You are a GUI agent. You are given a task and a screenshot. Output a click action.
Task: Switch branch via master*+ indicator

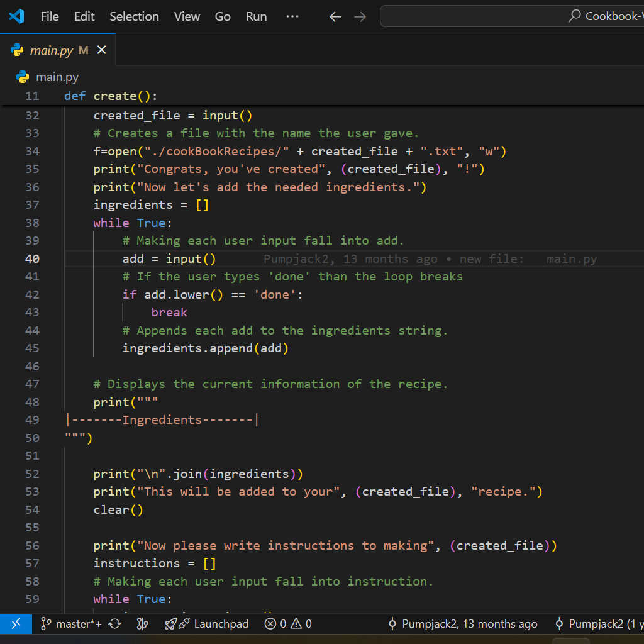71,624
